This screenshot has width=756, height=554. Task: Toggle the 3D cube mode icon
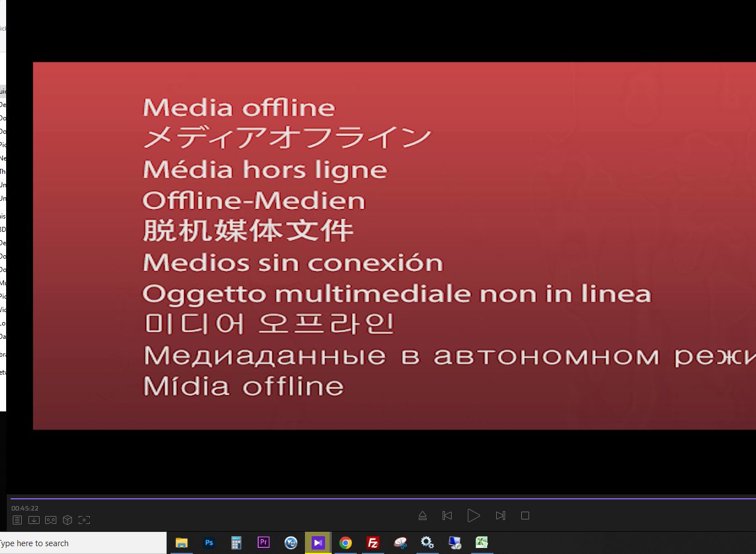[67, 520]
